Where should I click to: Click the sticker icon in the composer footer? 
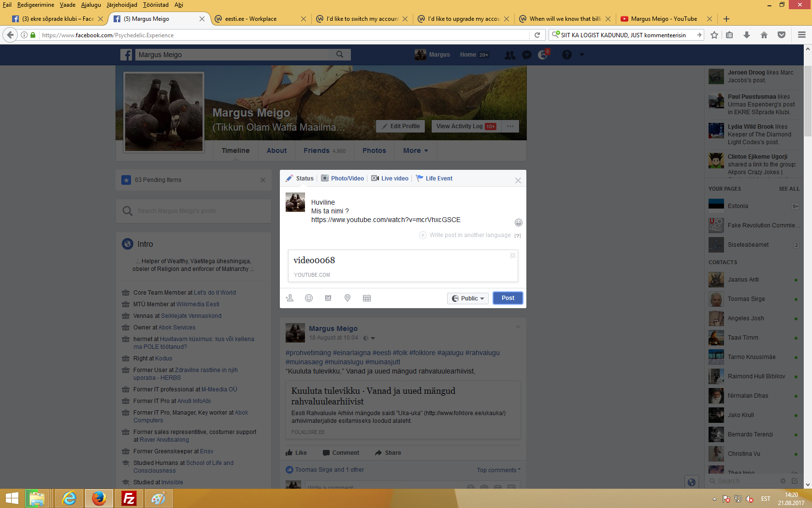pyautogui.click(x=328, y=298)
